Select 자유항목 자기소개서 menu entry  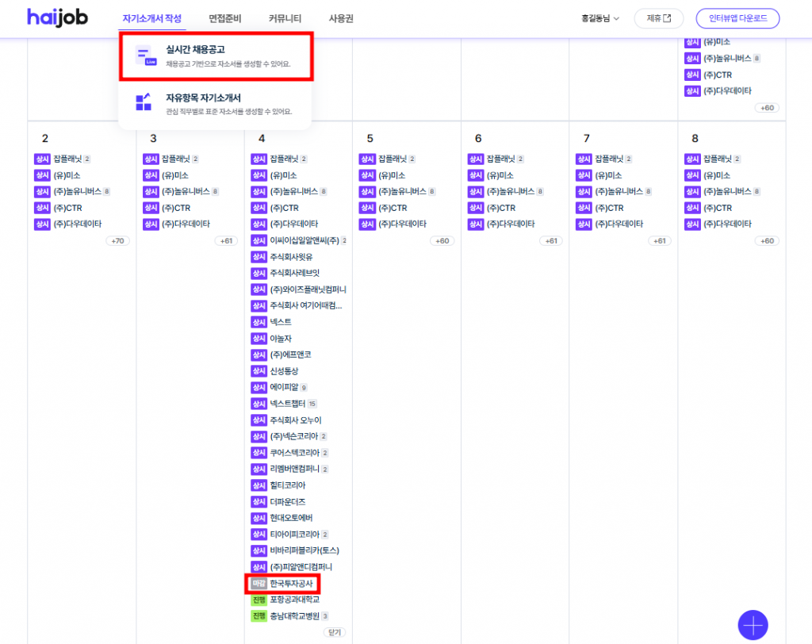[x=216, y=104]
